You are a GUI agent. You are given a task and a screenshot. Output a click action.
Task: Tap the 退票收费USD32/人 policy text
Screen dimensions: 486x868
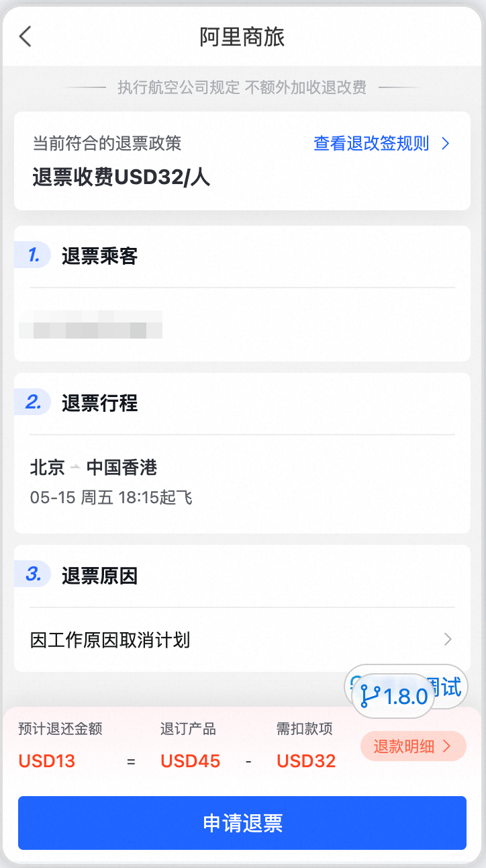pyautogui.click(x=121, y=177)
